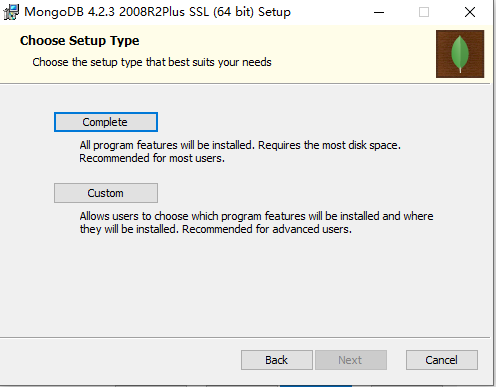Choose the Custom setup type

click(106, 193)
